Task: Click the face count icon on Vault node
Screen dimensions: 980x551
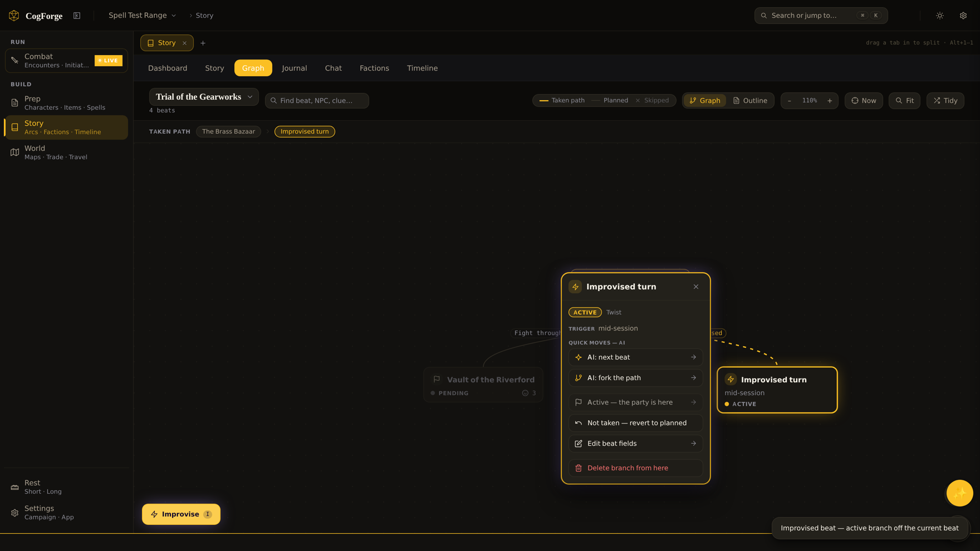Action: pos(525,393)
